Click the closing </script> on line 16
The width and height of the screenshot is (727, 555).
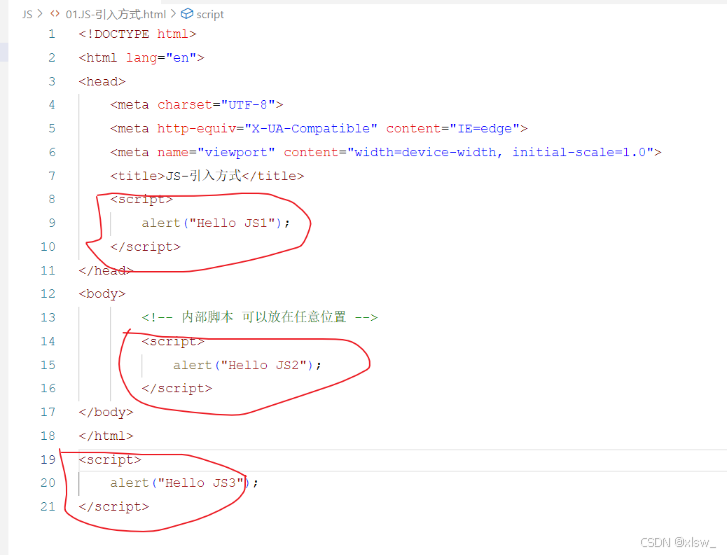click(177, 388)
